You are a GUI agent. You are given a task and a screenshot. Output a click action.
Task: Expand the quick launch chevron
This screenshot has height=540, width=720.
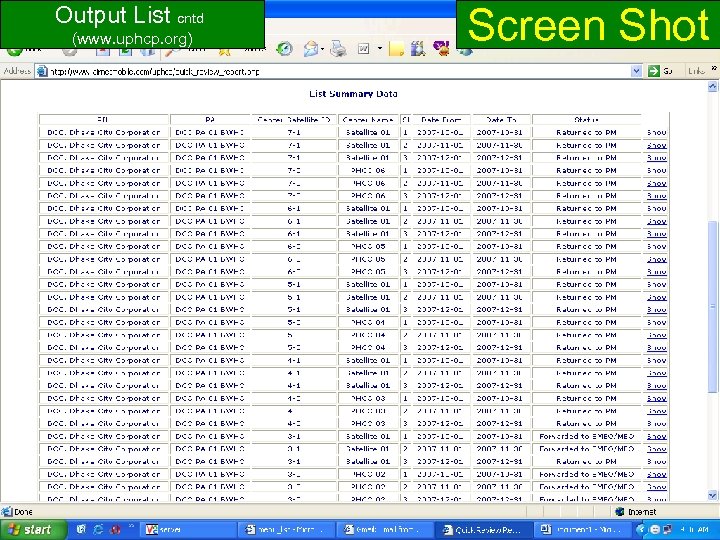(132, 525)
